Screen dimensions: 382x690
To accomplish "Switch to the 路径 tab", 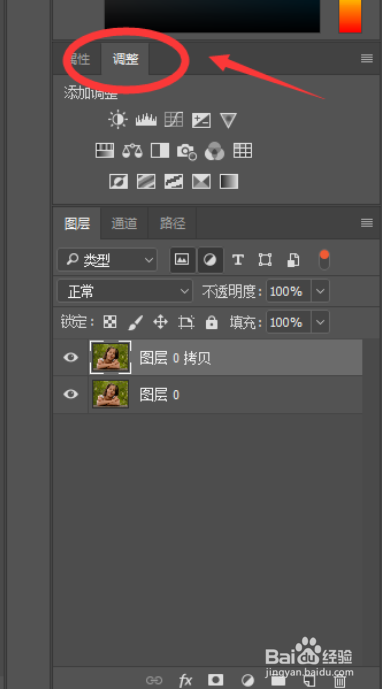I will [172, 224].
